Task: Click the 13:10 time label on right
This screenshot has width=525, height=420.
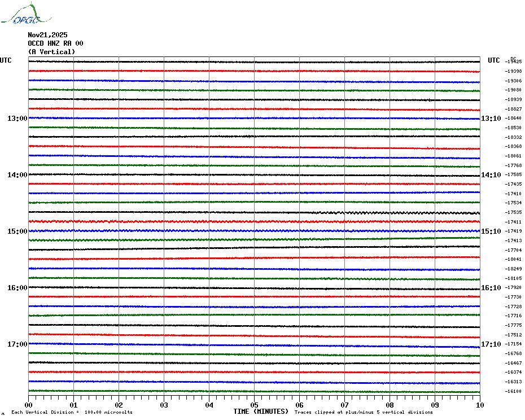Action: [x=490, y=118]
